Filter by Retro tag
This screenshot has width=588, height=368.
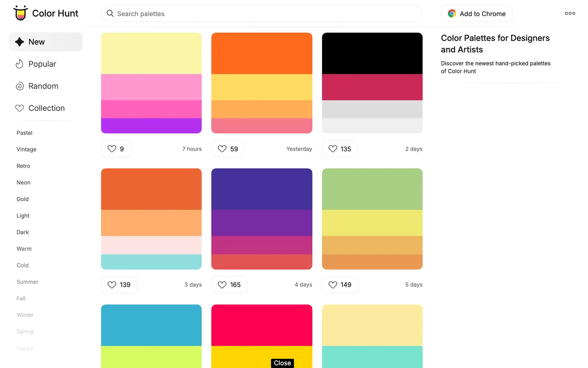click(x=23, y=166)
